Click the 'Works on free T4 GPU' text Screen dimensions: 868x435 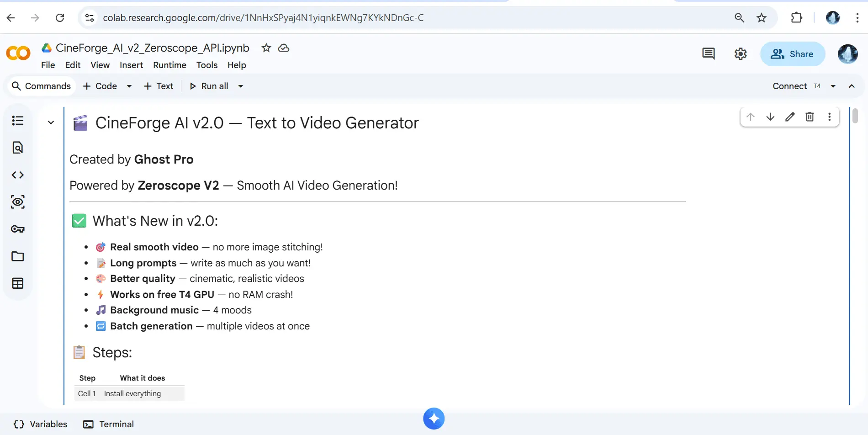tap(162, 295)
